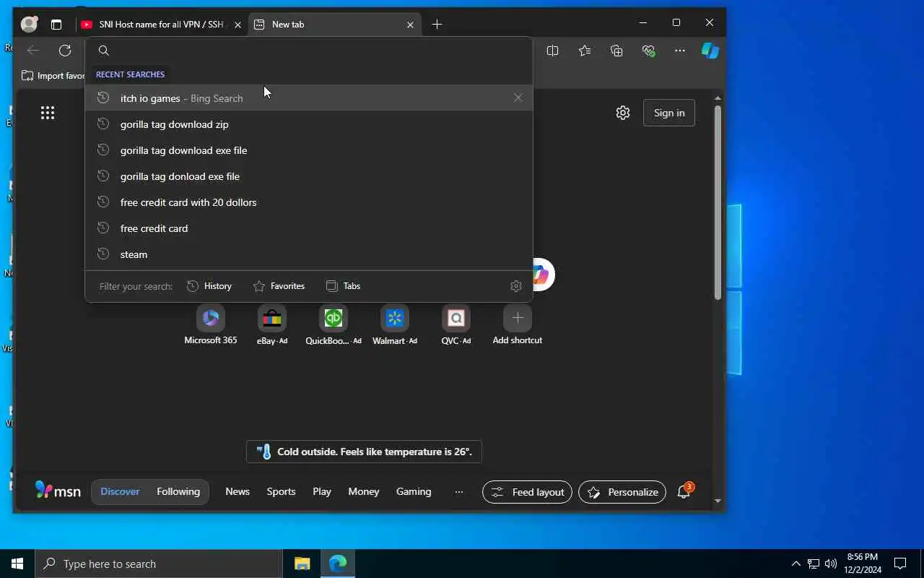Image resolution: width=924 pixels, height=578 pixels.
Task: Click the Refresh page button
Action: coord(65,51)
